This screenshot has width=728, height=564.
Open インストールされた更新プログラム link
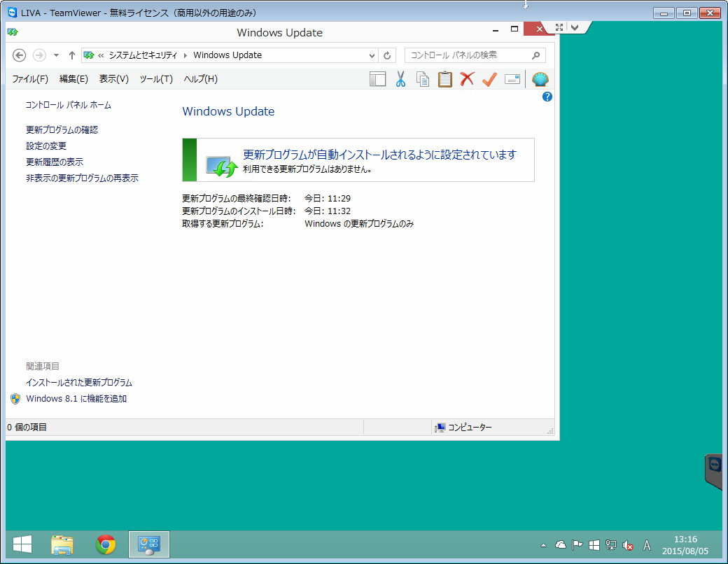click(x=79, y=383)
